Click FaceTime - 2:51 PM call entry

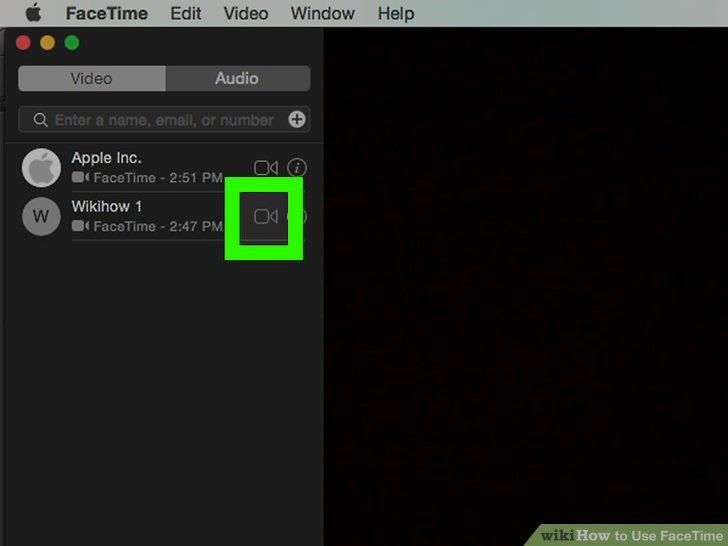tap(148, 178)
